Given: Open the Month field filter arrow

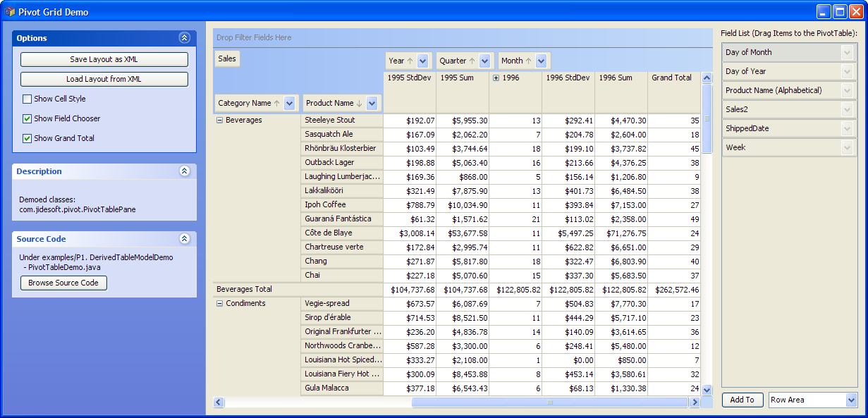Looking at the screenshot, I should coord(541,61).
